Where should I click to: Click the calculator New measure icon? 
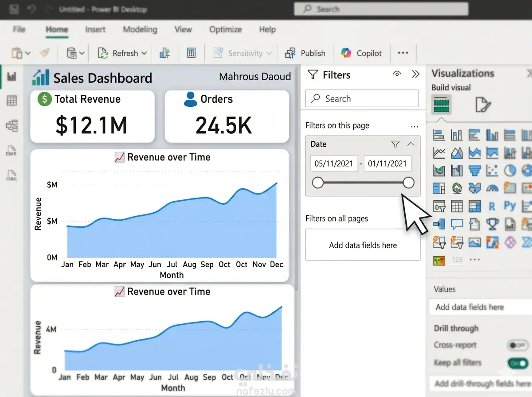[191, 53]
